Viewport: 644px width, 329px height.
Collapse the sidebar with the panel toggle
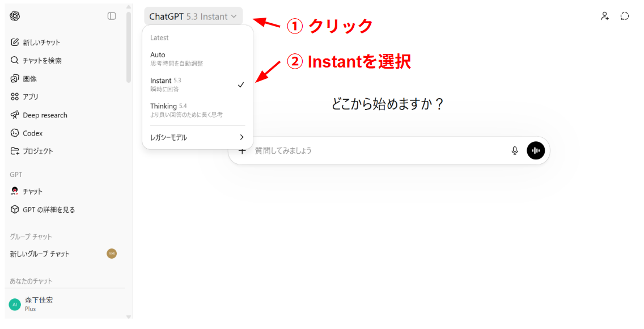coord(112,16)
